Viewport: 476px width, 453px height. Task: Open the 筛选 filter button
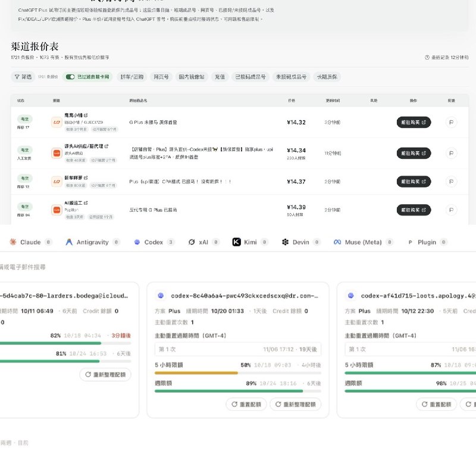(23, 77)
